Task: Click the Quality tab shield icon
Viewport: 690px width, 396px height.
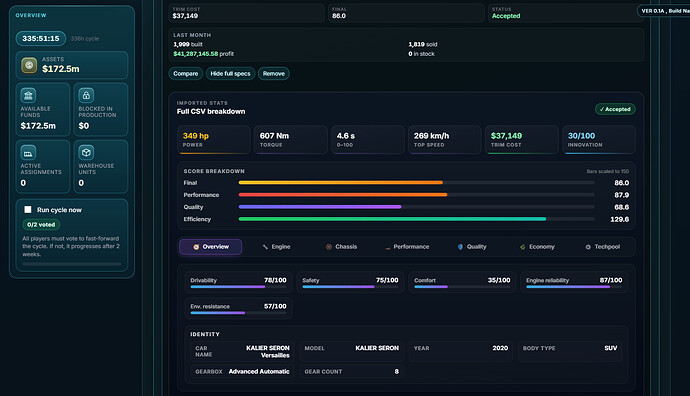Action: tap(460, 247)
